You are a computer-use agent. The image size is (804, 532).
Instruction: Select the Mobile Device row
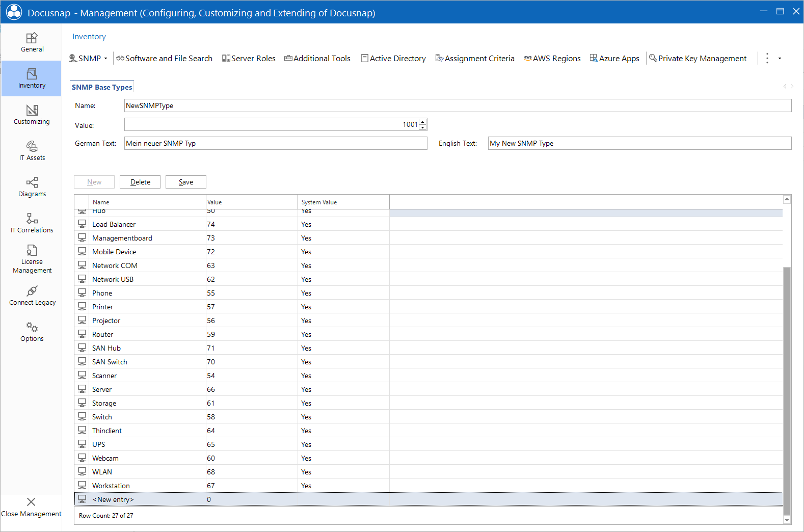pyautogui.click(x=428, y=251)
